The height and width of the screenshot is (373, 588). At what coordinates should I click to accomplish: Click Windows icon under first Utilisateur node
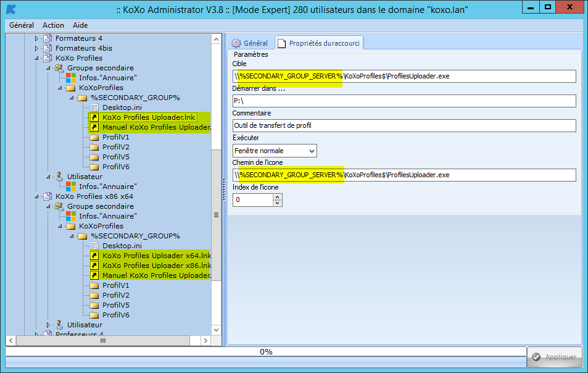(71, 186)
